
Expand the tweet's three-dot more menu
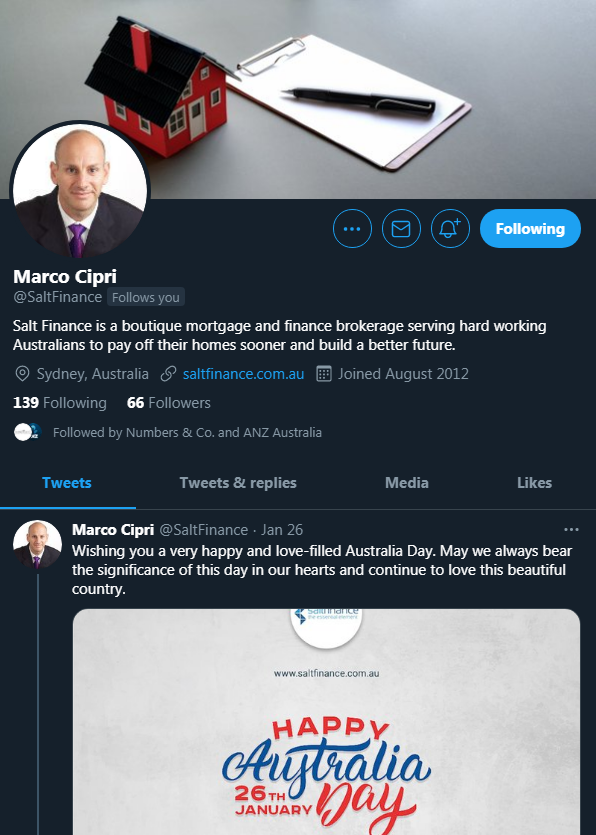coord(571,529)
